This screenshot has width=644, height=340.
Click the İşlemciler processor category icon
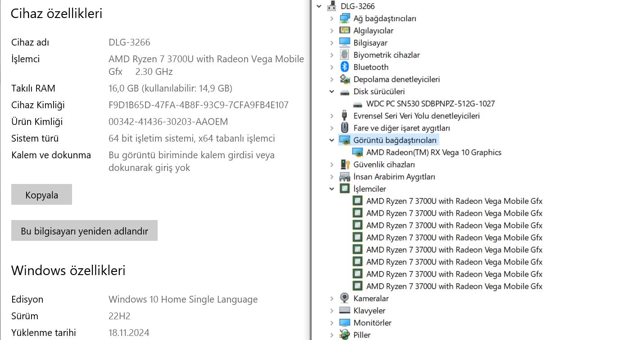pos(345,188)
